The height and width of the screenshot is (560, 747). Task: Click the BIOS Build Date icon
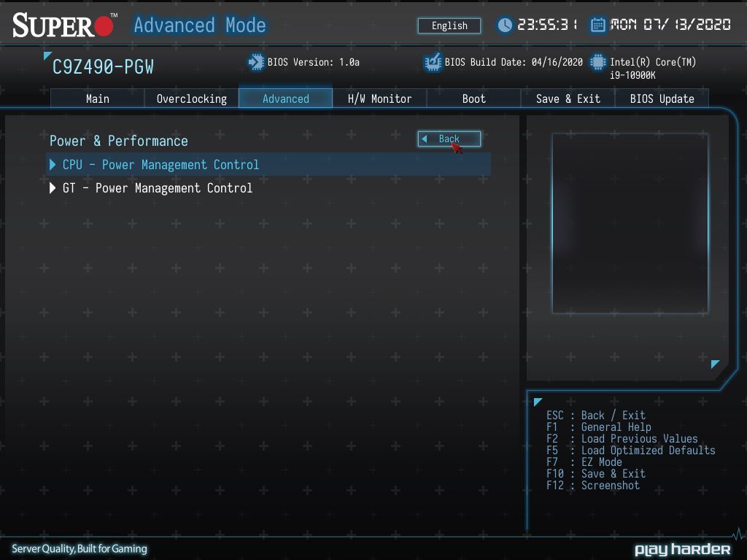pos(433,62)
